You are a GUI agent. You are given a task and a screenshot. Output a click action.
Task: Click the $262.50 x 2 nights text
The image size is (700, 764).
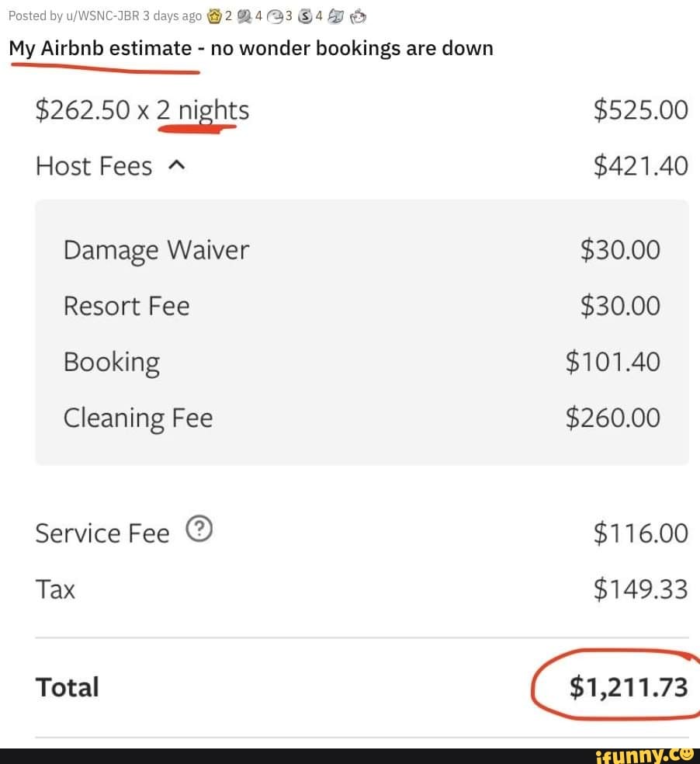click(x=142, y=110)
